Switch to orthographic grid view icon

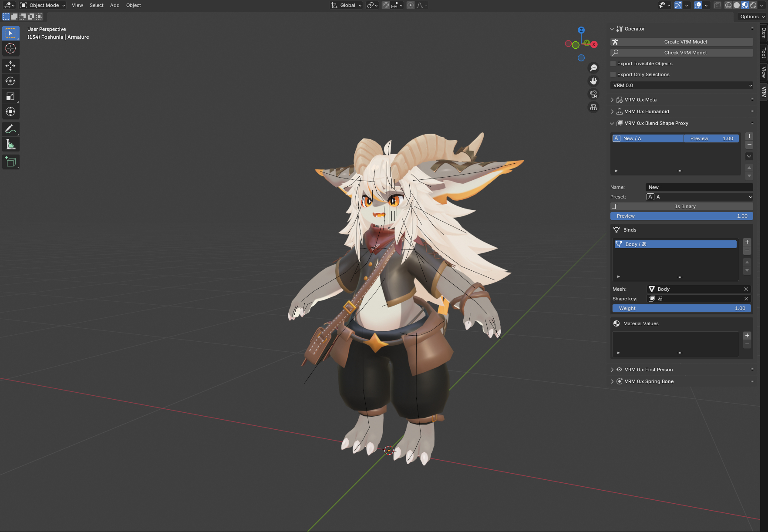(x=593, y=107)
